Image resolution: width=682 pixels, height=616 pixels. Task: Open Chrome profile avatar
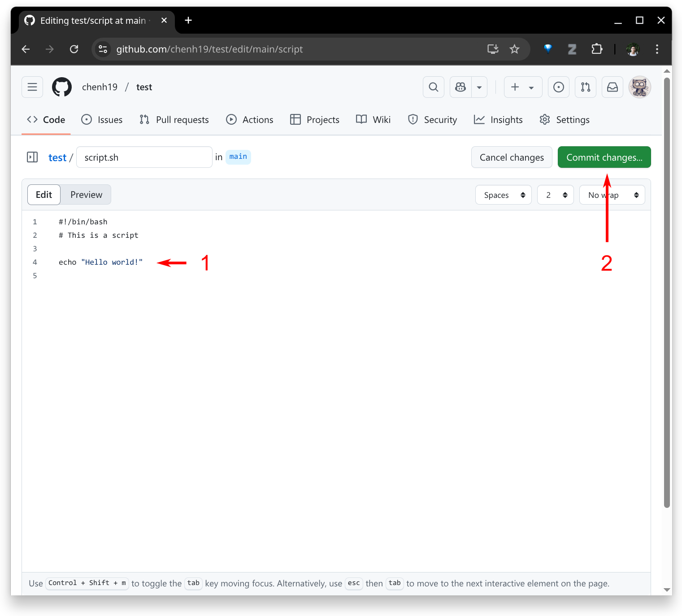[x=633, y=49]
